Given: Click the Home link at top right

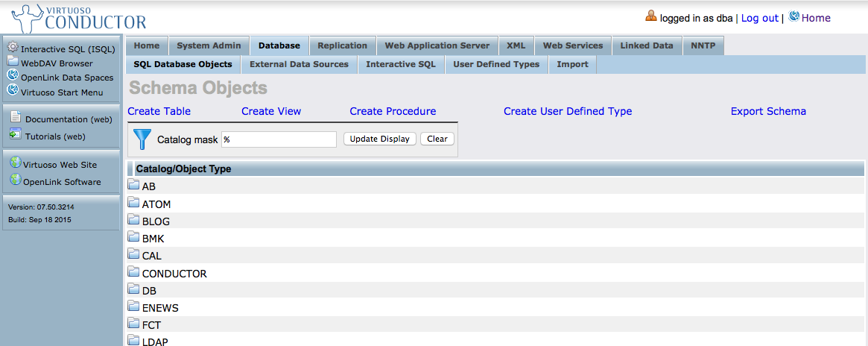Looking at the screenshot, I should coord(816,18).
